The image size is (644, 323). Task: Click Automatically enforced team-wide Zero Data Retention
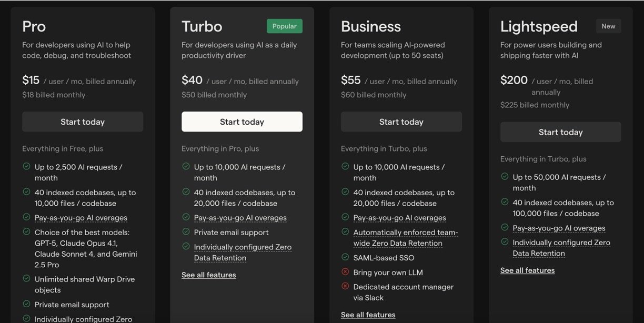pyautogui.click(x=406, y=238)
